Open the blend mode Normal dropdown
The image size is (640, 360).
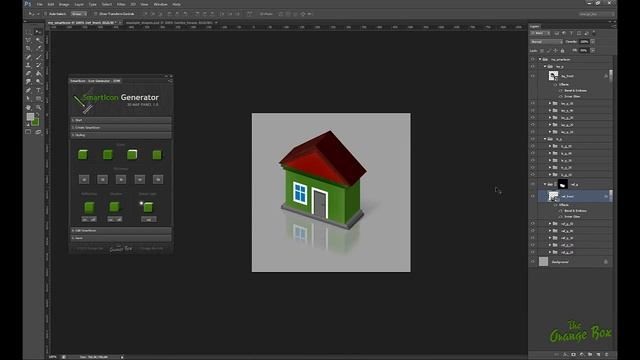[546, 42]
